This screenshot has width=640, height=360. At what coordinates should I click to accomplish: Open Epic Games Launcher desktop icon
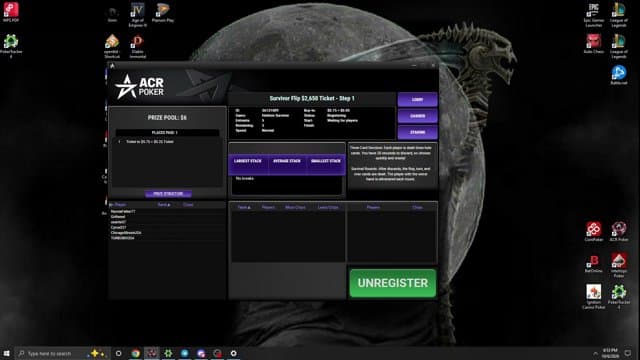point(594,15)
